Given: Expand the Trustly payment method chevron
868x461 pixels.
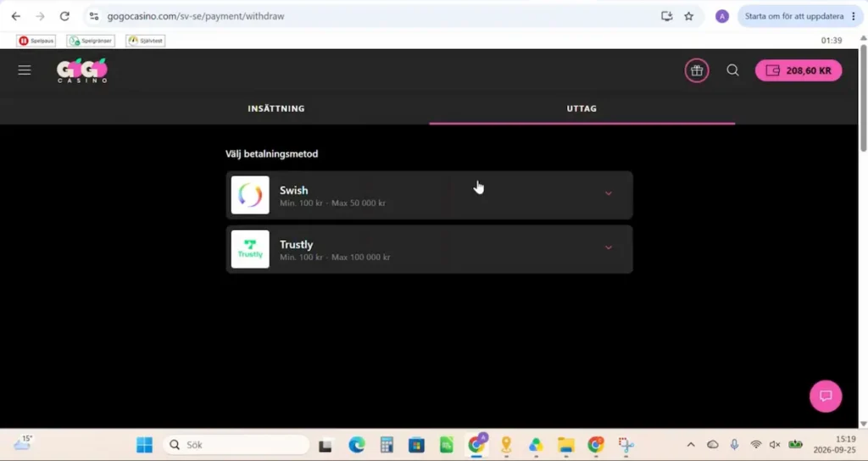Looking at the screenshot, I should pos(609,247).
